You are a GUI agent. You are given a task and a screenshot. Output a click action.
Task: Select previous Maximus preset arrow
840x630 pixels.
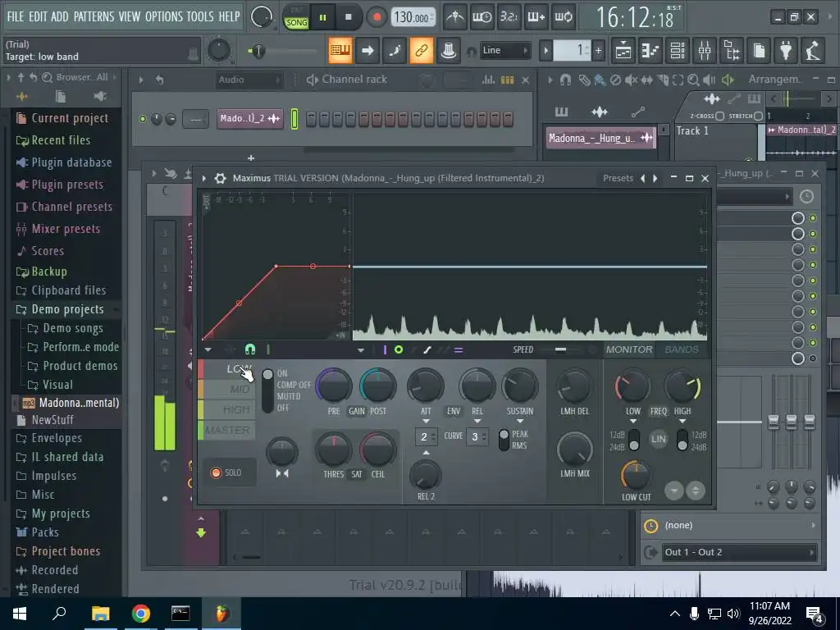click(x=643, y=178)
